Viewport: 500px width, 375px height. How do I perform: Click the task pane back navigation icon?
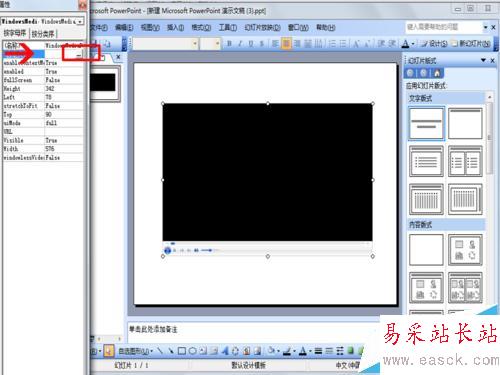coord(410,73)
